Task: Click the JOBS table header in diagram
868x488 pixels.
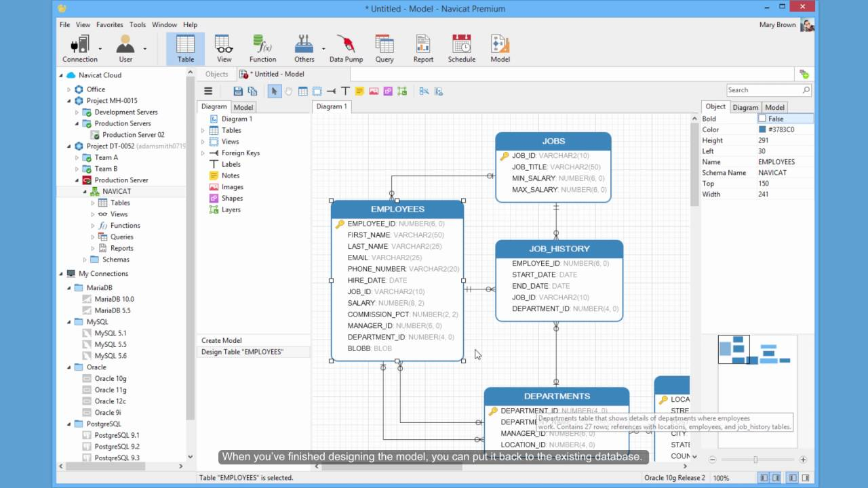Action: tap(553, 141)
